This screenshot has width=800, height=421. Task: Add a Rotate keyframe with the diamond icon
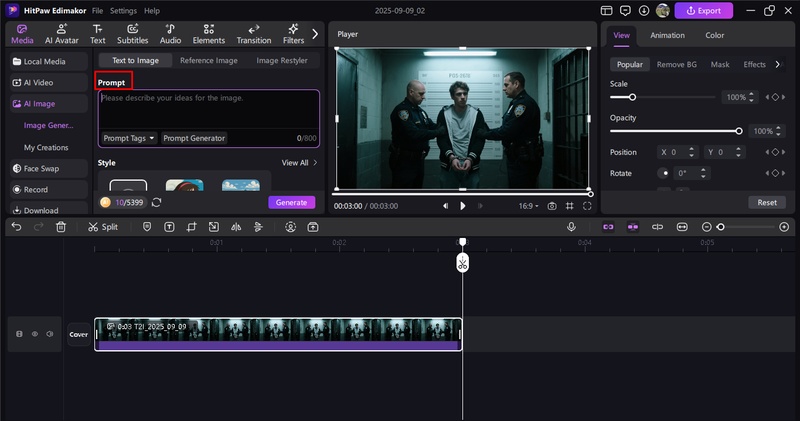[x=775, y=174]
